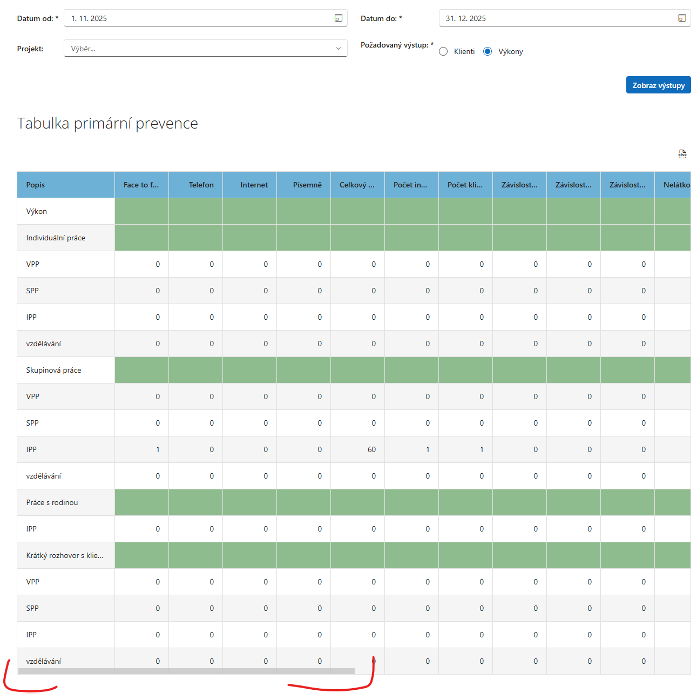Click the Nelátko column header
The height and width of the screenshot is (694, 698).
673,185
